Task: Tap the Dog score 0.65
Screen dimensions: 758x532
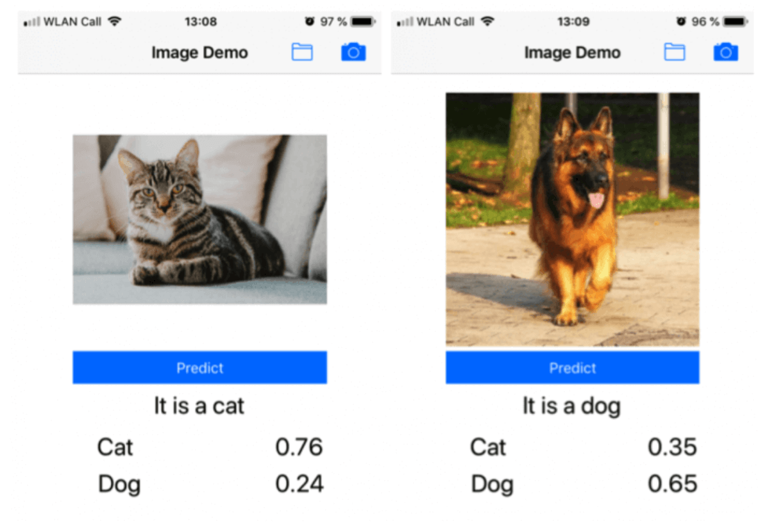Action: click(673, 484)
